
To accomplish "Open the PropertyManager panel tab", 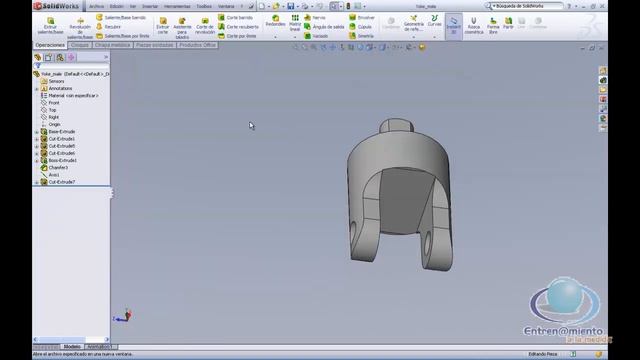I will pyautogui.click(x=49, y=58).
